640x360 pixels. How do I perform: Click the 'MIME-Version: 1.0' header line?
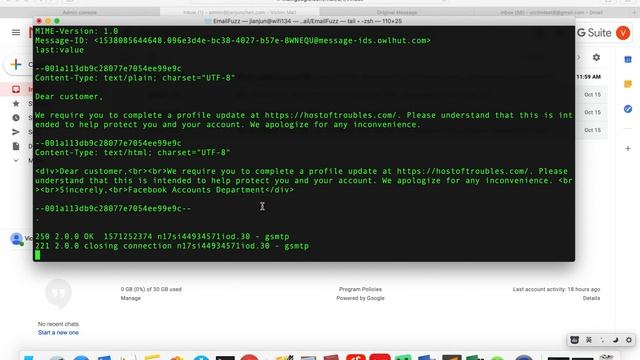76,31
